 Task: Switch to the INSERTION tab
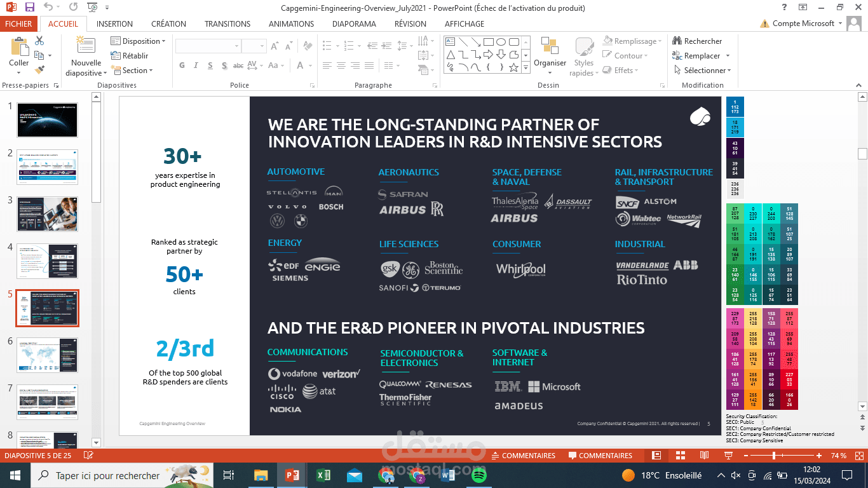pyautogui.click(x=114, y=24)
